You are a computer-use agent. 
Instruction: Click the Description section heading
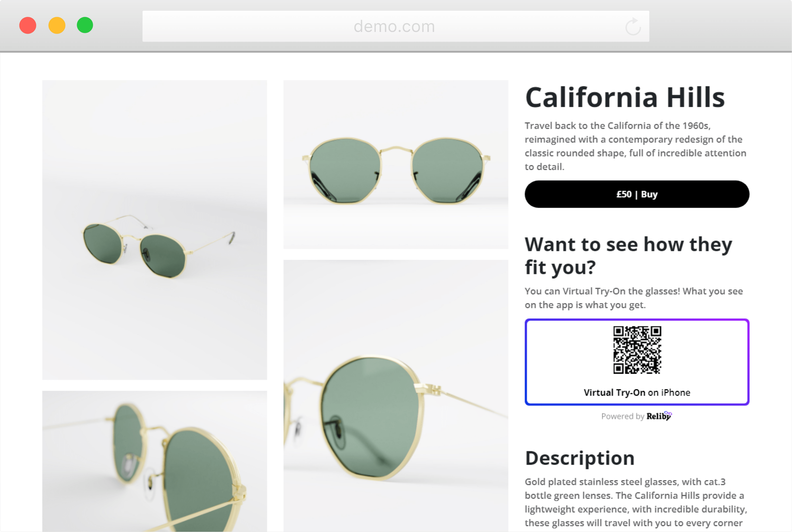click(x=580, y=458)
